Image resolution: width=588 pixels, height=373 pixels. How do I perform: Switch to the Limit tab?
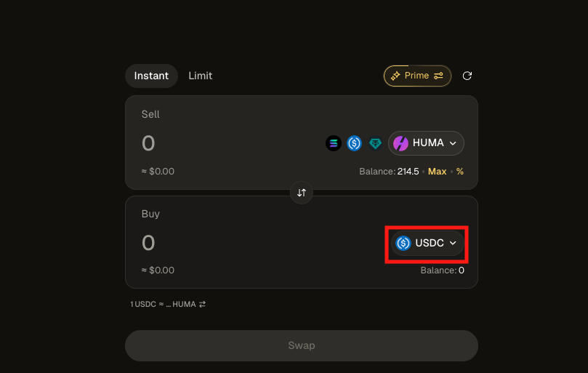click(x=200, y=76)
